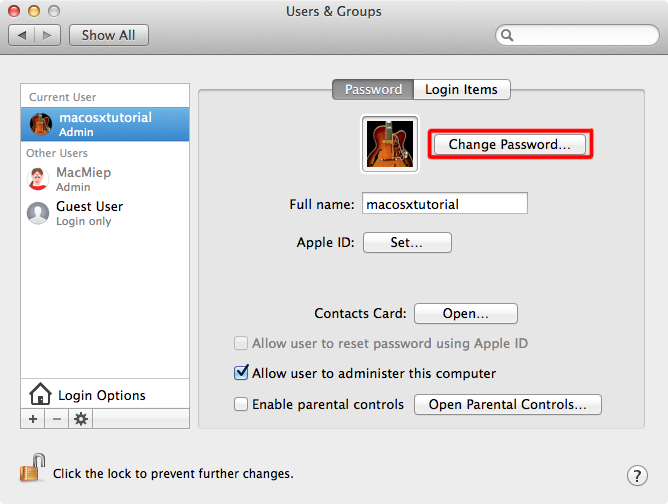
Task: Click the search field in toolbar
Action: 577,35
